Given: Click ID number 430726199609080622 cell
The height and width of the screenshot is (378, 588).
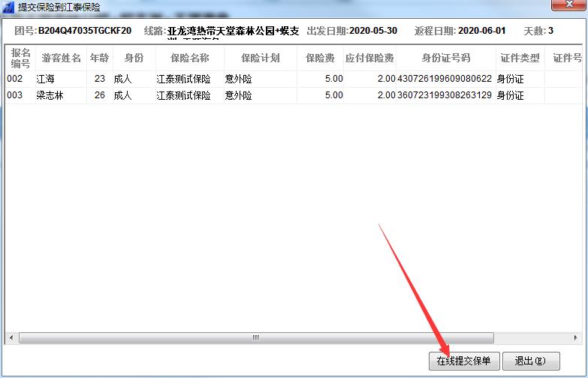Looking at the screenshot, I should tap(445, 78).
